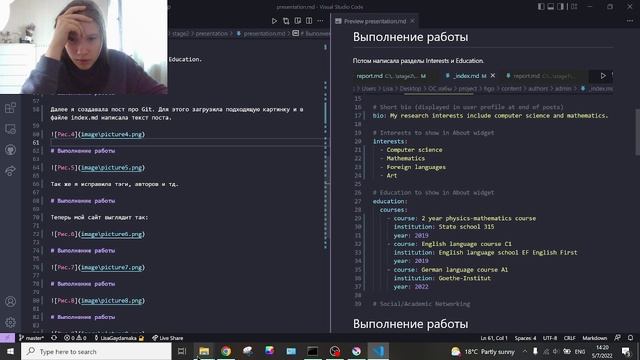
Task: Click the Type here to search box
Action: coord(96,351)
